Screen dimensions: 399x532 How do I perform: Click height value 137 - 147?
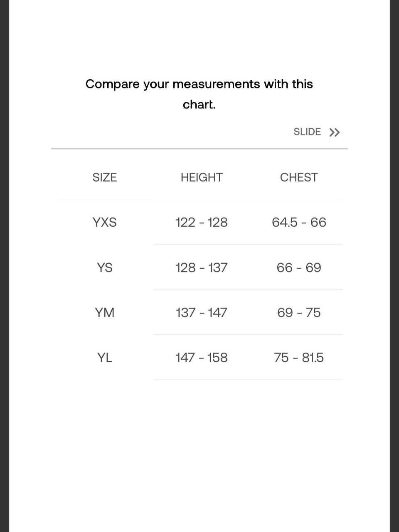coord(202,313)
